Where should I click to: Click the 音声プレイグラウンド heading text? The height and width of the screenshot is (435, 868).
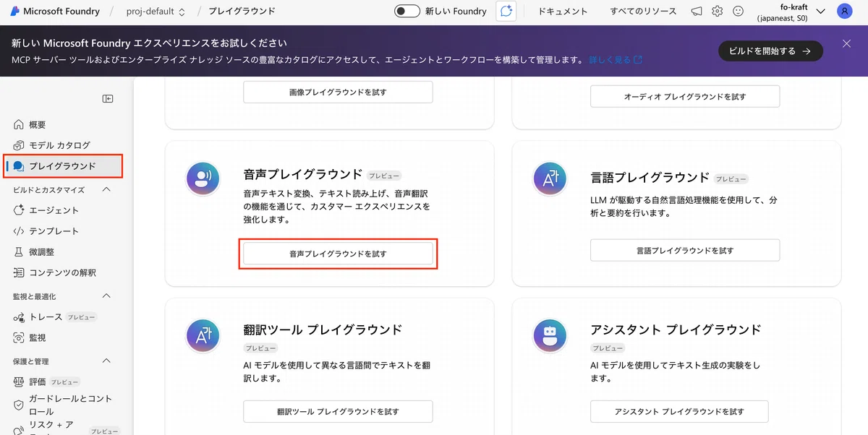[303, 174]
